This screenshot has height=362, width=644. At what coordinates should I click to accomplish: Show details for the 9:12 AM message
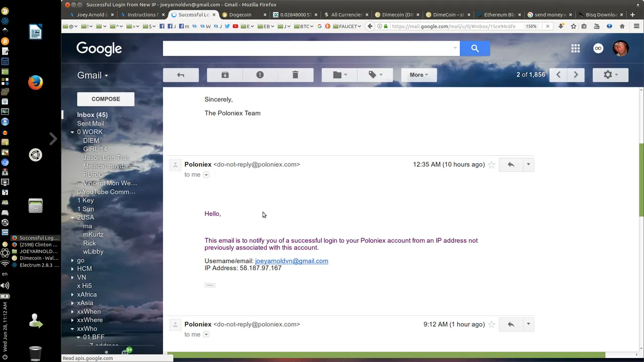[x=206, y=334]
